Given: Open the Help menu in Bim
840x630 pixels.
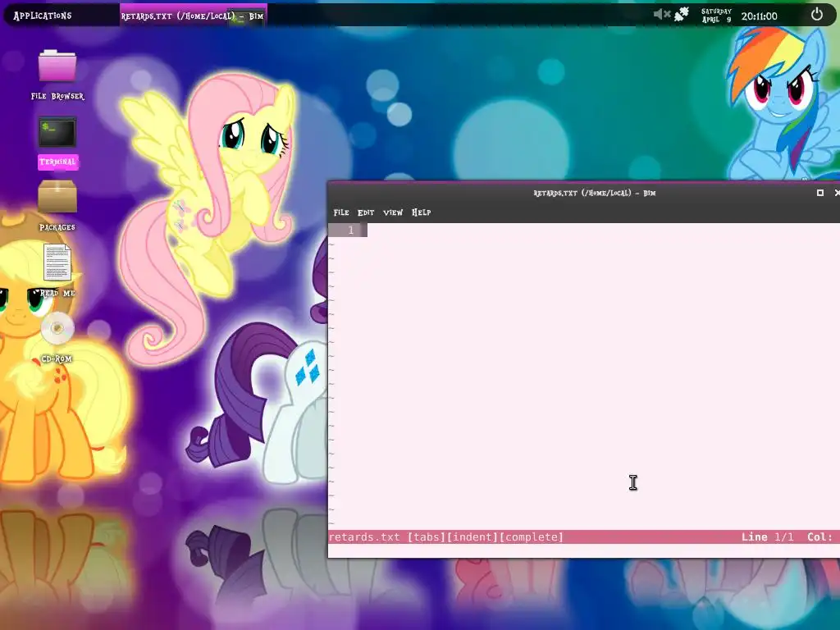Looking at the screenshot, I should 421,212.
